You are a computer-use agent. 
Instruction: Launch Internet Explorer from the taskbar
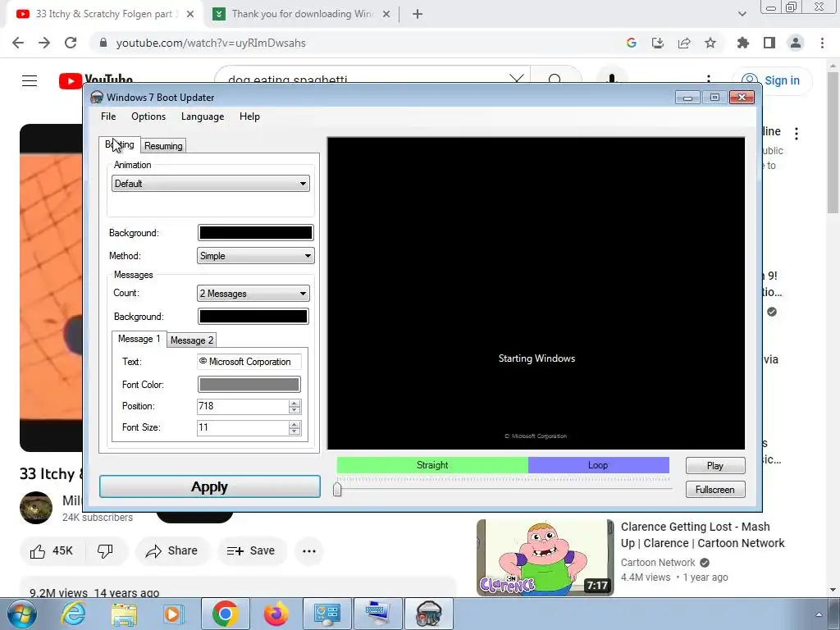(x=73, y=614)
